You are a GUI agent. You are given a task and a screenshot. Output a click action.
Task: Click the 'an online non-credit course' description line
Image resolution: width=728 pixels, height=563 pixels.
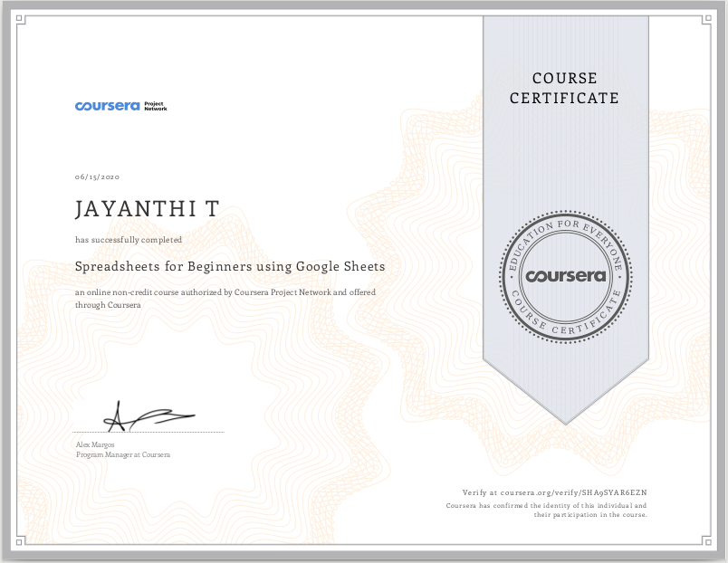pyautogui.click(x=225, y=292)
